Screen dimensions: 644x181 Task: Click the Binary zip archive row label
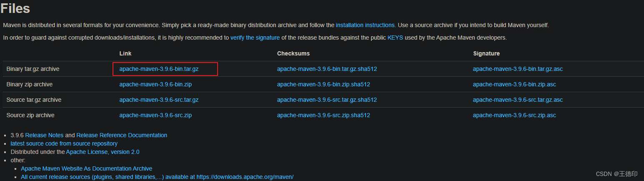(30, 84)
